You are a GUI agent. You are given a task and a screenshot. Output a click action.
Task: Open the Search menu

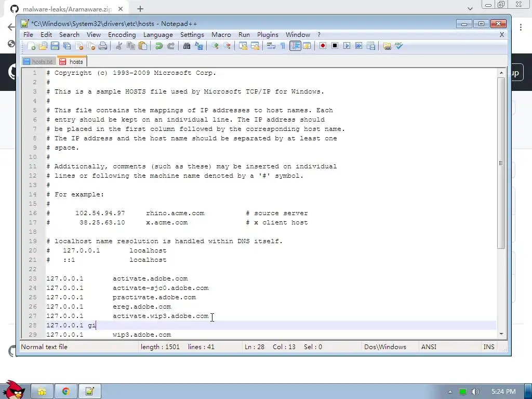[69, 35]
